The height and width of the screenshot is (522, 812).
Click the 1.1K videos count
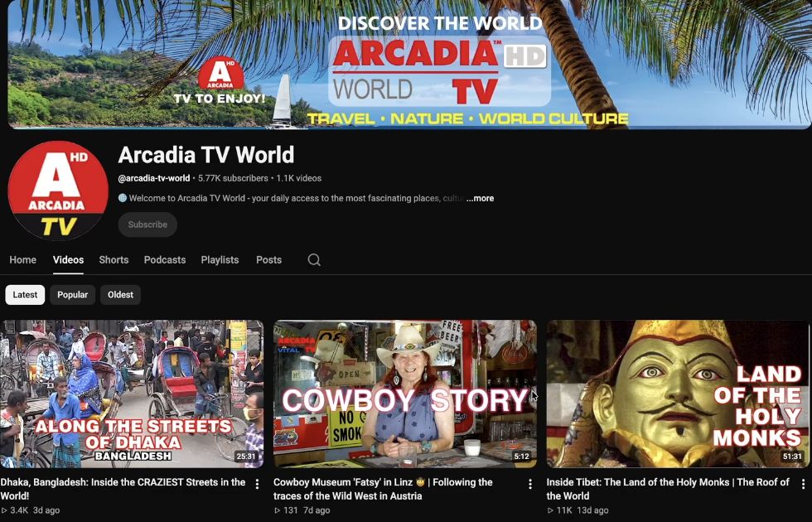click(x=299, y=178)
